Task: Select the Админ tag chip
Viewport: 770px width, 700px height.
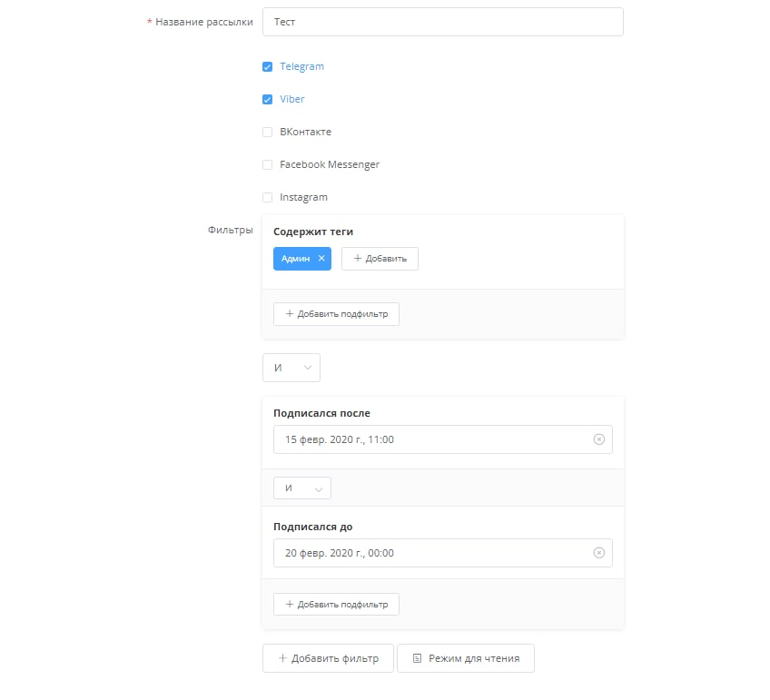Action: (295, 259)
